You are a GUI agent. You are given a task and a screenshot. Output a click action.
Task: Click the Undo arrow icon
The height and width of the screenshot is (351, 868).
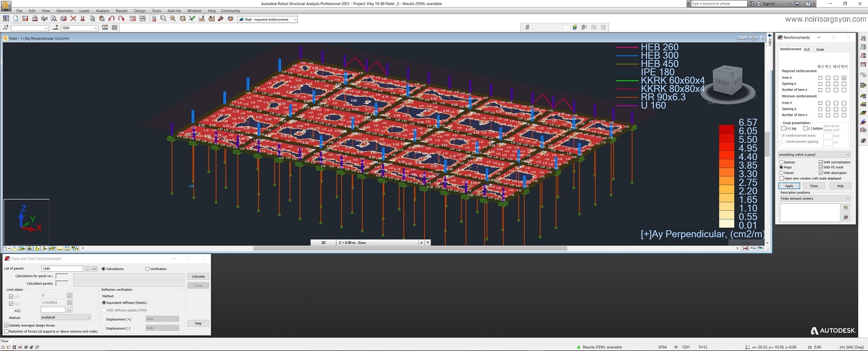[112, 19]
